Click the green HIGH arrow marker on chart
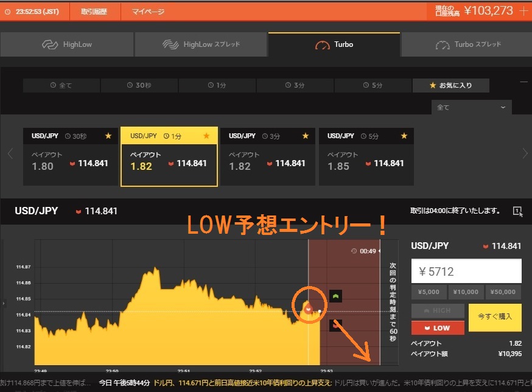532x392 pixels. tap(335, 296)
